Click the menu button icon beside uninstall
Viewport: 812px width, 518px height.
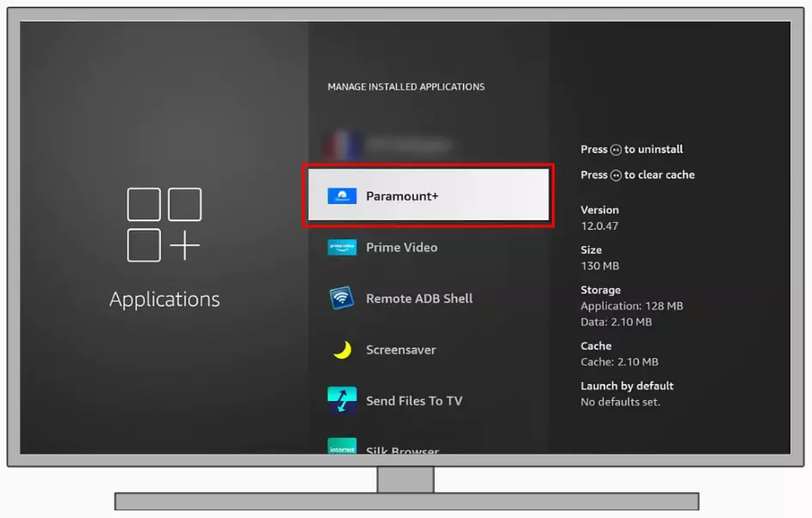(x=616, y=150)
